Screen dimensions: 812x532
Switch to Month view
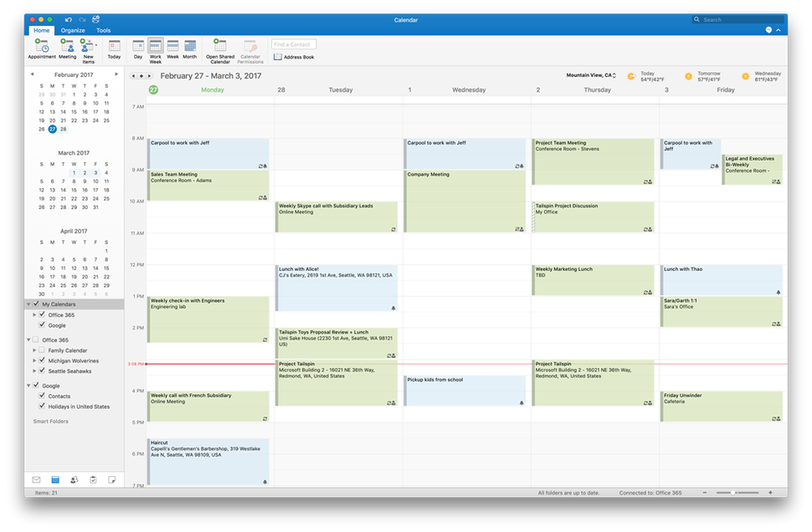[x=188, y=49]
